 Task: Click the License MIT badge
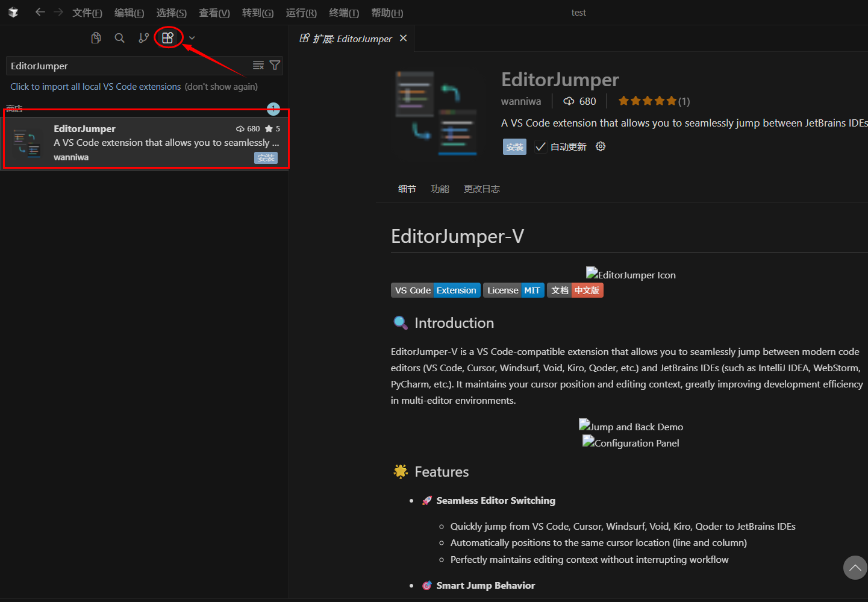click(x=514, y=290)
